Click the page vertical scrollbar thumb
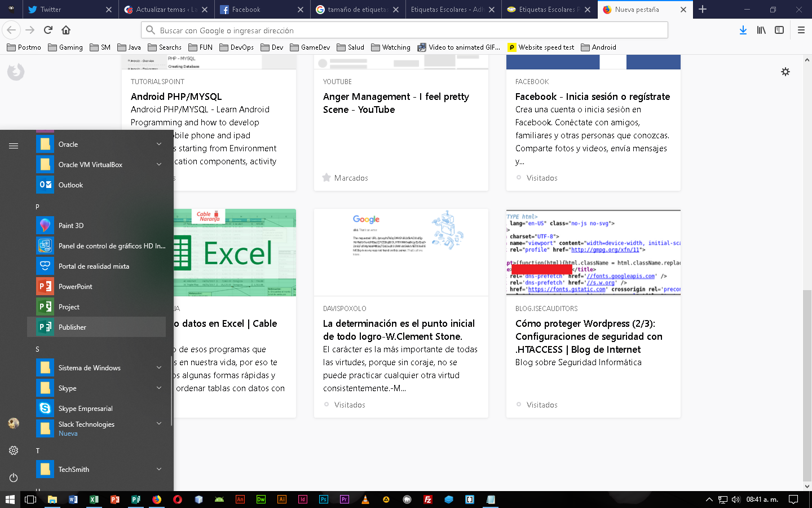The width and height of the screenshot is (812, 508). tap(807, 384)
